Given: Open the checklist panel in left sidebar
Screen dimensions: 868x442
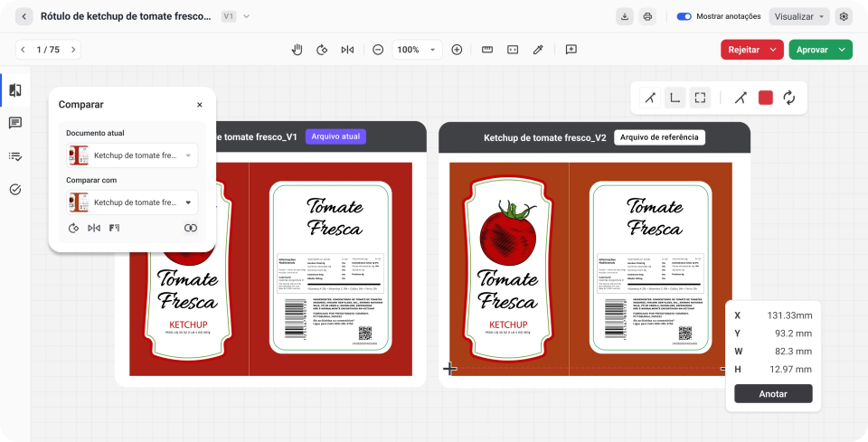Looking at the screenshot, I should pos(15,156).
